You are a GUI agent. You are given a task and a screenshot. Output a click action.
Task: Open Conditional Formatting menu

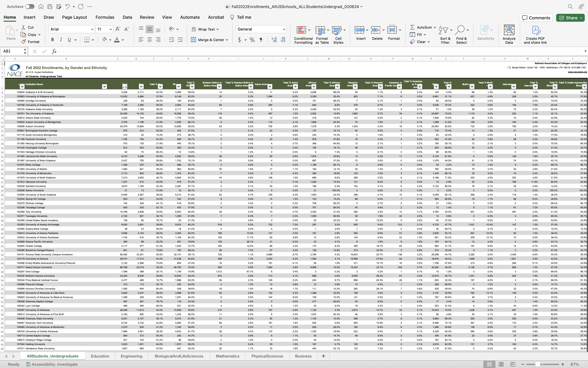pos(303,35)
